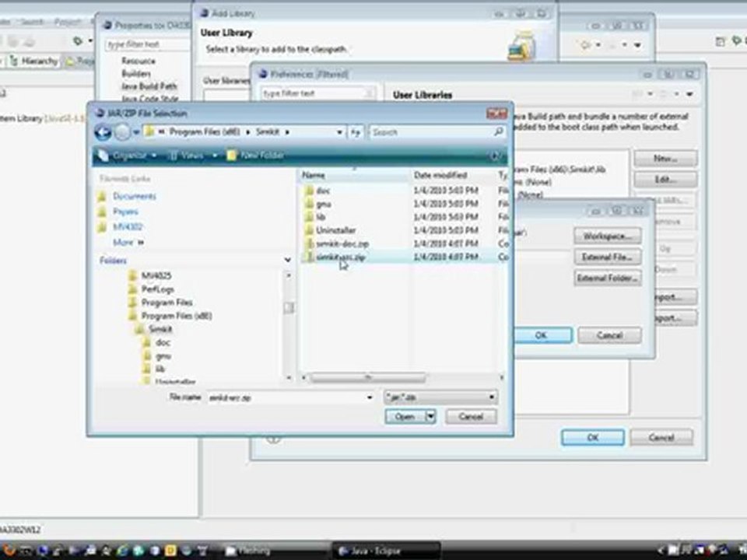Go forward in the file selection dialog

tap(122, 132)
